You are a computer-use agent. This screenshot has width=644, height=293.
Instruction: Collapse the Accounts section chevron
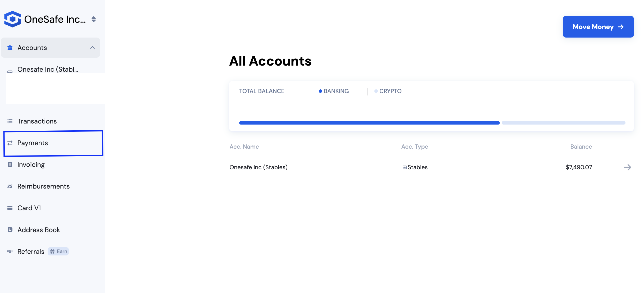[x=92, y=48]
